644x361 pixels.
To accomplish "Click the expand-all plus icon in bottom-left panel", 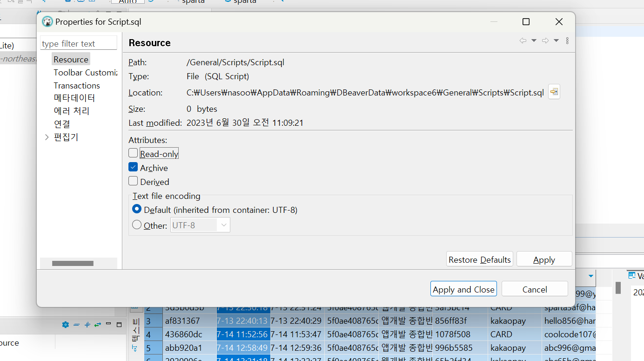I will pos(87,325).
